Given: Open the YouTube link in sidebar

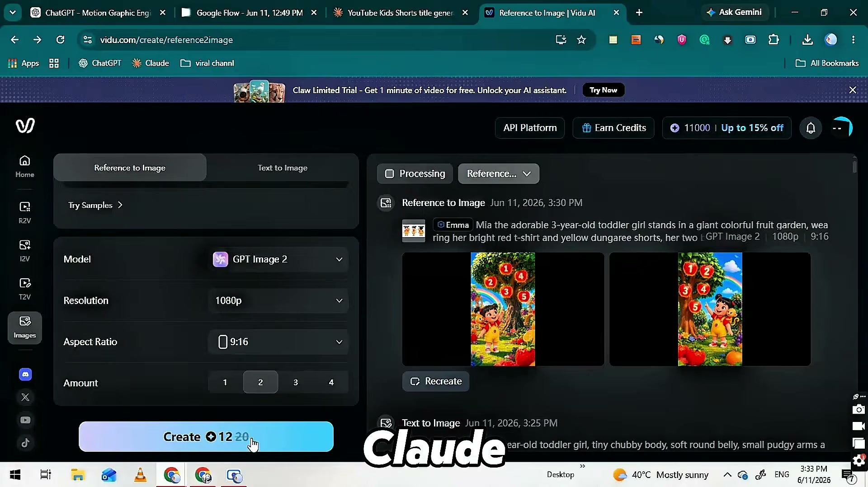Looking at the screenshot, I should tap(25, 420).
